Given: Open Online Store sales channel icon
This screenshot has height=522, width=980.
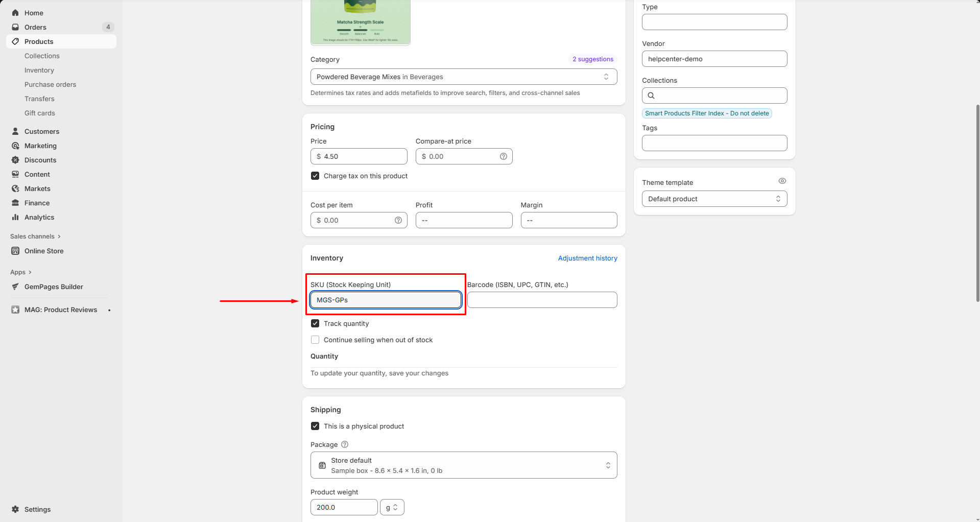Looking at the screenshot, I should [15, 251].
